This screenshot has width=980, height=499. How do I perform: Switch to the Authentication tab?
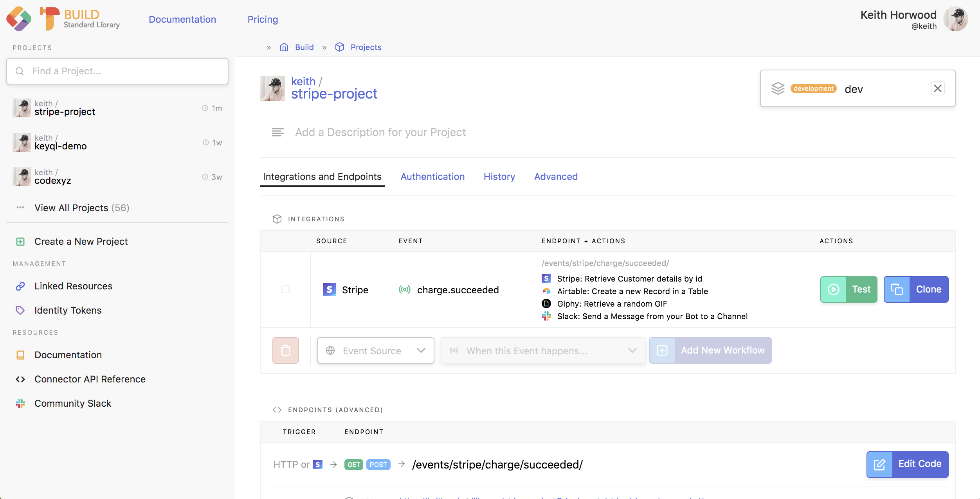tap(432, 176)
